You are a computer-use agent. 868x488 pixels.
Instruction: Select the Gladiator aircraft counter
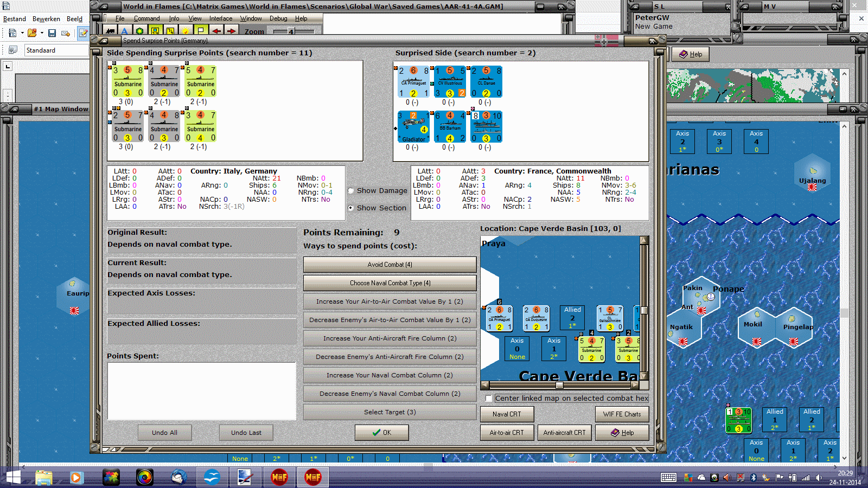pos(413,127)
